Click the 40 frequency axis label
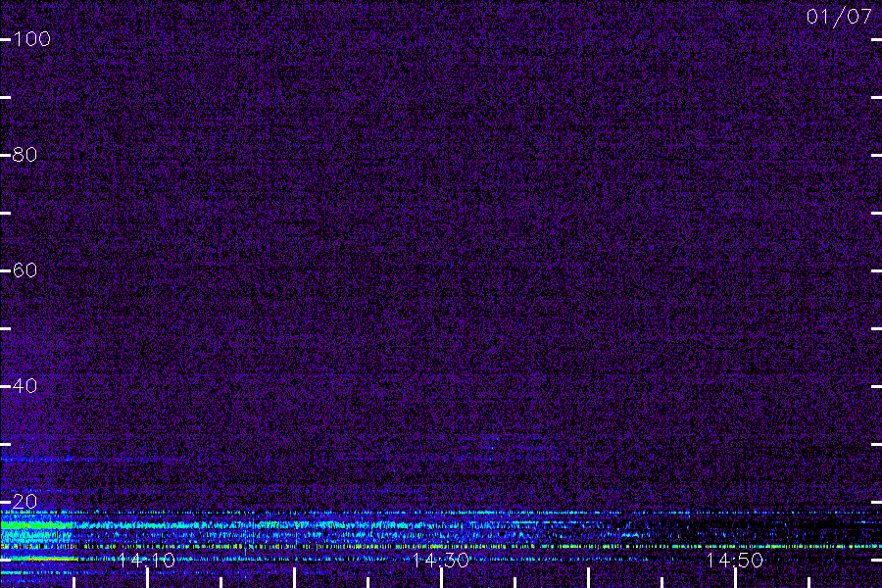The image size is (882, 588). pos(24,385)
